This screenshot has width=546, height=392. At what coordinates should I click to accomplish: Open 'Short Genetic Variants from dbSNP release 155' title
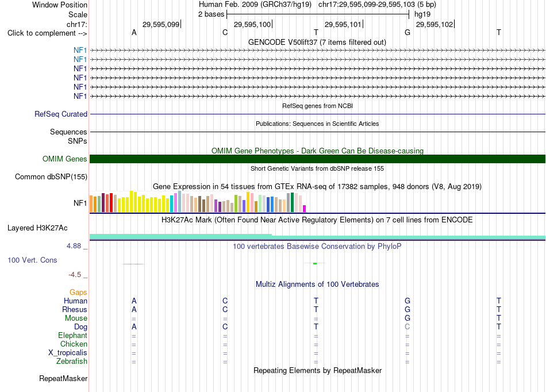click(317, 168)
